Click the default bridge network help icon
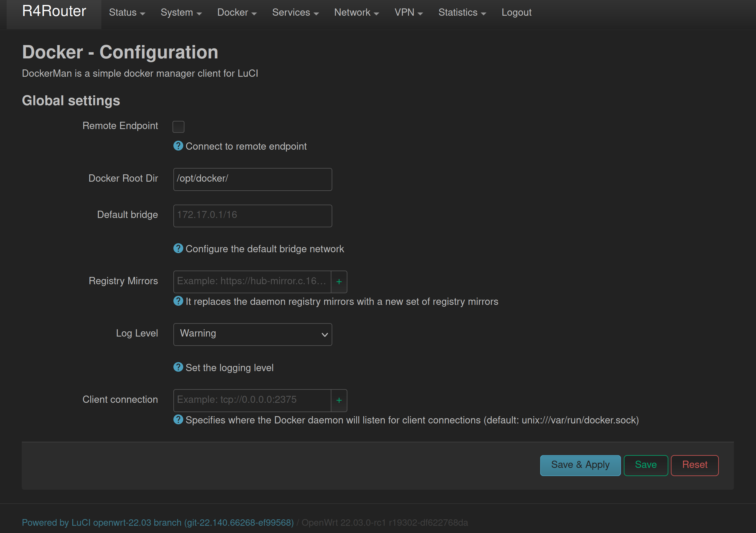The image size is (756, 533). click(x=178, y=248)
